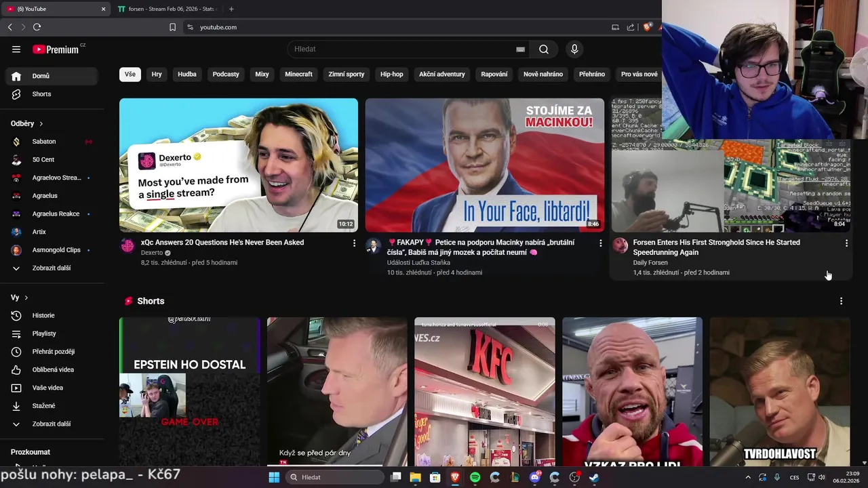Go to Domů in sidebar
The height and width of the screenshot is (488, 868).
pyautogui.click(x=52, y=76)
